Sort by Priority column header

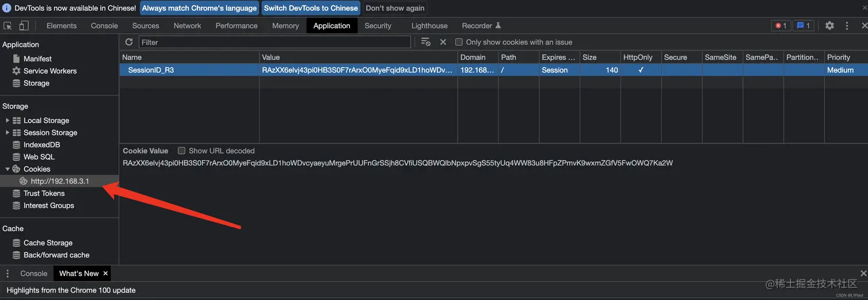846,57
